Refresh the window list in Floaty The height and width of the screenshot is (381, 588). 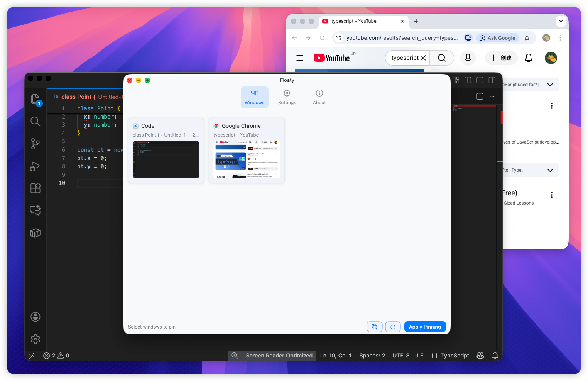point(393,327)
